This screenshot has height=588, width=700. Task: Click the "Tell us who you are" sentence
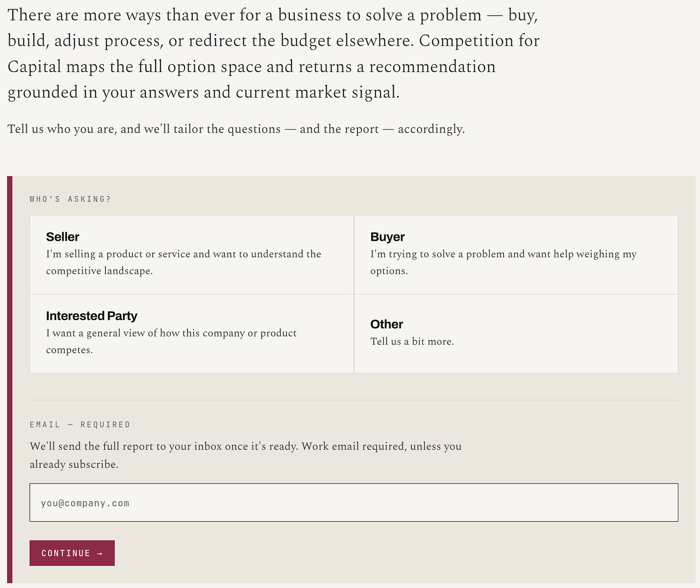236,129
